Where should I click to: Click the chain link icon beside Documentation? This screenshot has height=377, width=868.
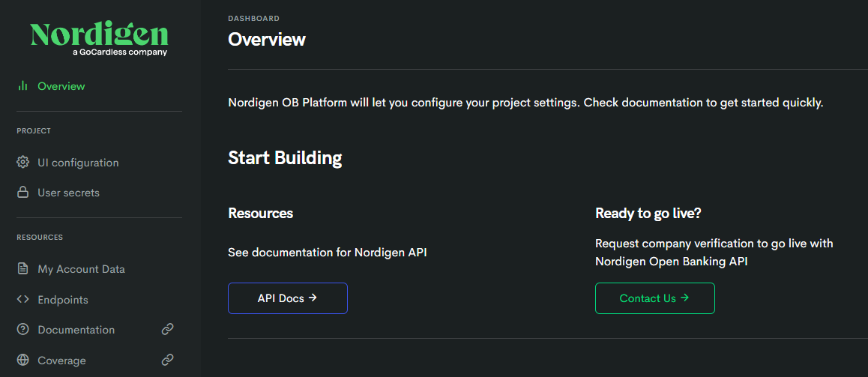click(x=168, y=329)
